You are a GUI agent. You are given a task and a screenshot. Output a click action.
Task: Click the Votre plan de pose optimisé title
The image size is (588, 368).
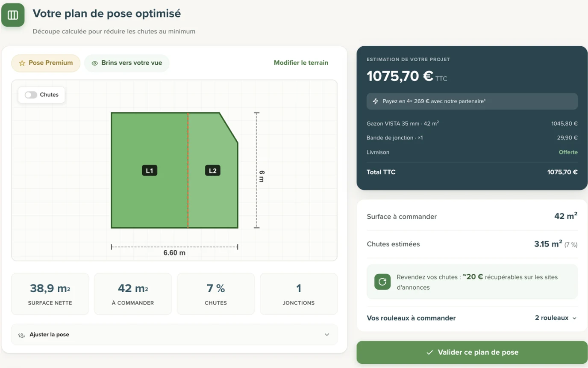click(x=107, y=13)
